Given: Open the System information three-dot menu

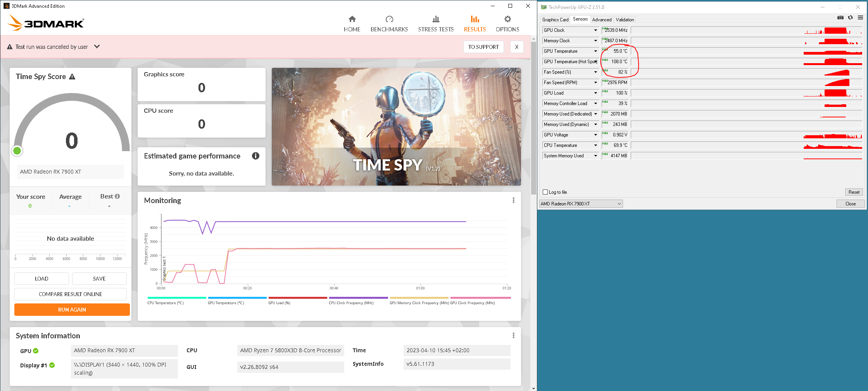Looking at the screenshot, I should click(514, 336).
